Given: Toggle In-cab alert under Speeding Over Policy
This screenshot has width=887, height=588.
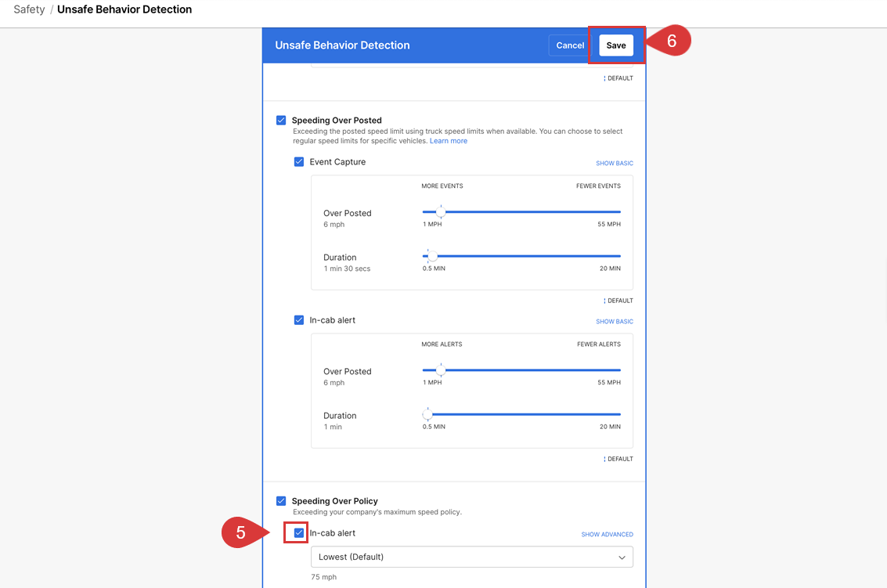Looking at the screenshot, I should click(x=299, y=533).
